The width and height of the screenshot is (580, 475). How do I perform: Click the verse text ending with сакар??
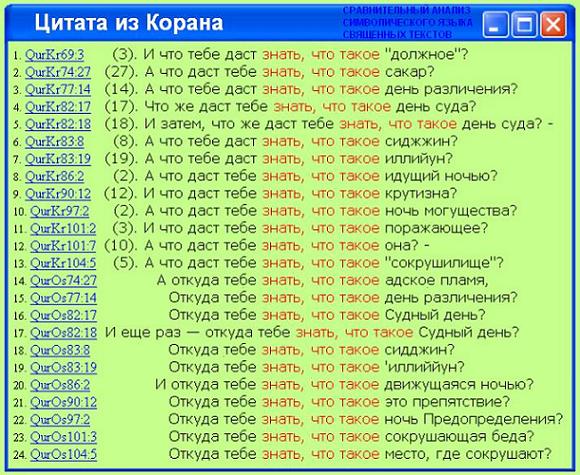coord(269,72)
